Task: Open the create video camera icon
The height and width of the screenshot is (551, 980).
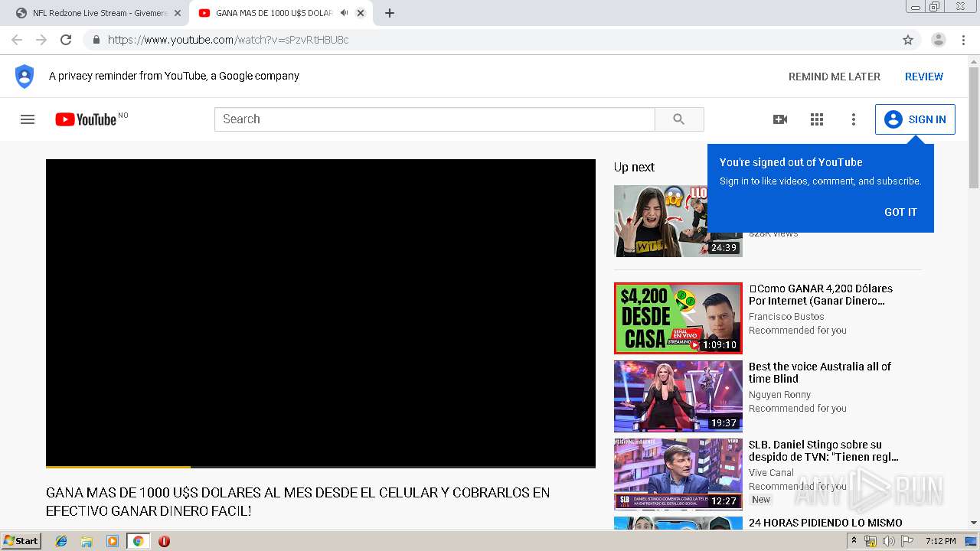Action: point(780,119)
